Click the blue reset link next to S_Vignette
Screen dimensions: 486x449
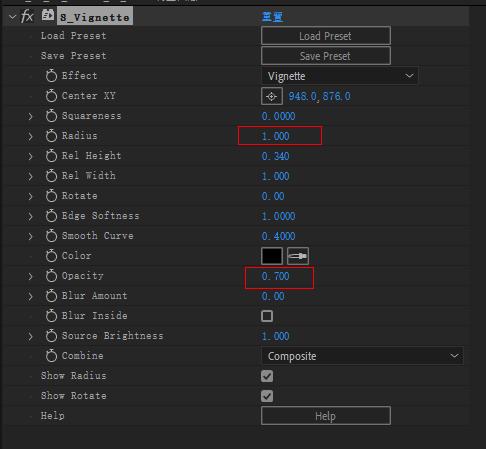(x=272, y=17)
